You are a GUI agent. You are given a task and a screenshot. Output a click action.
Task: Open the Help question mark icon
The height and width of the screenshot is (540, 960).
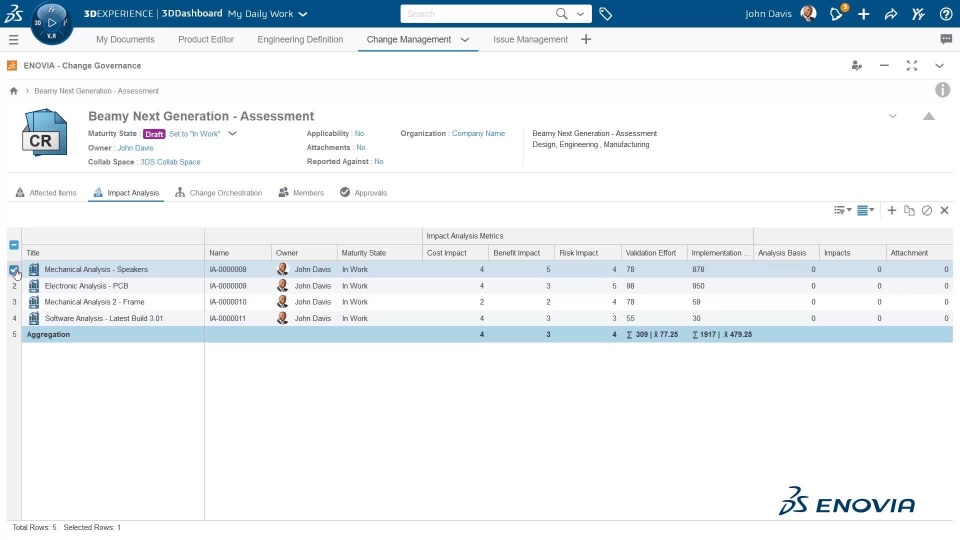coord(946,14)
